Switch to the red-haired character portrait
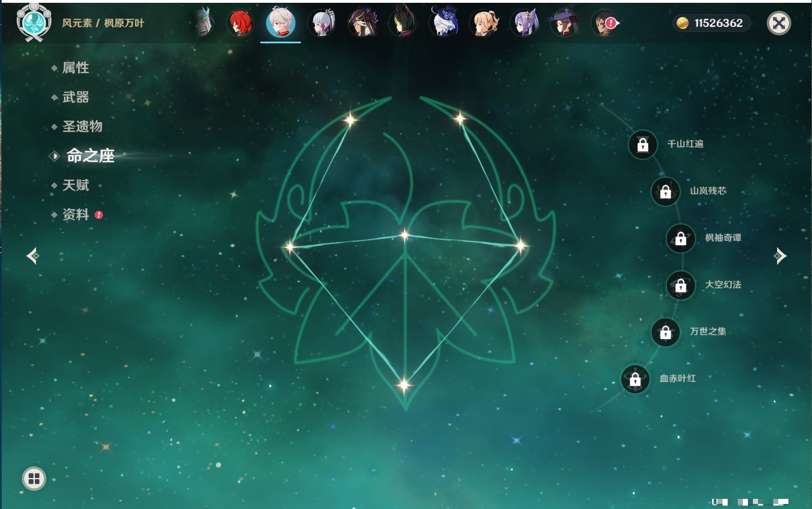Screen dimensions: 812x509 point(240,23)
